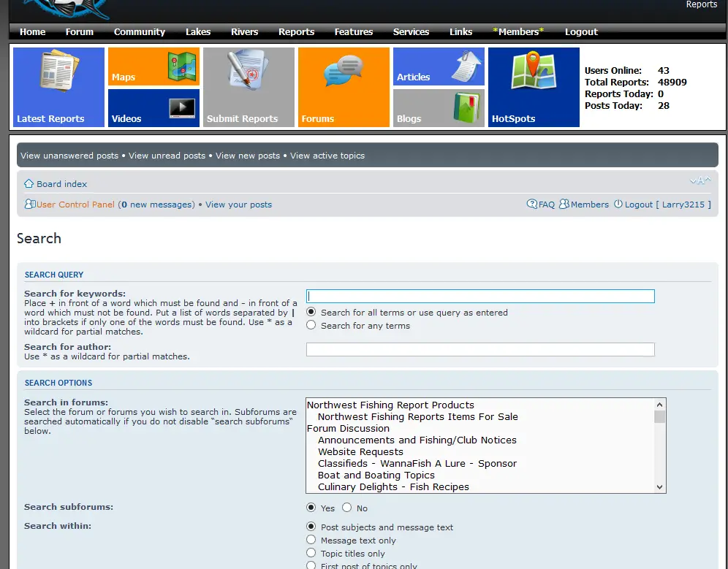The width and height of the screenshot is (728, 569).
Task: Click the change font size icon
Action: tap(699, 180)
